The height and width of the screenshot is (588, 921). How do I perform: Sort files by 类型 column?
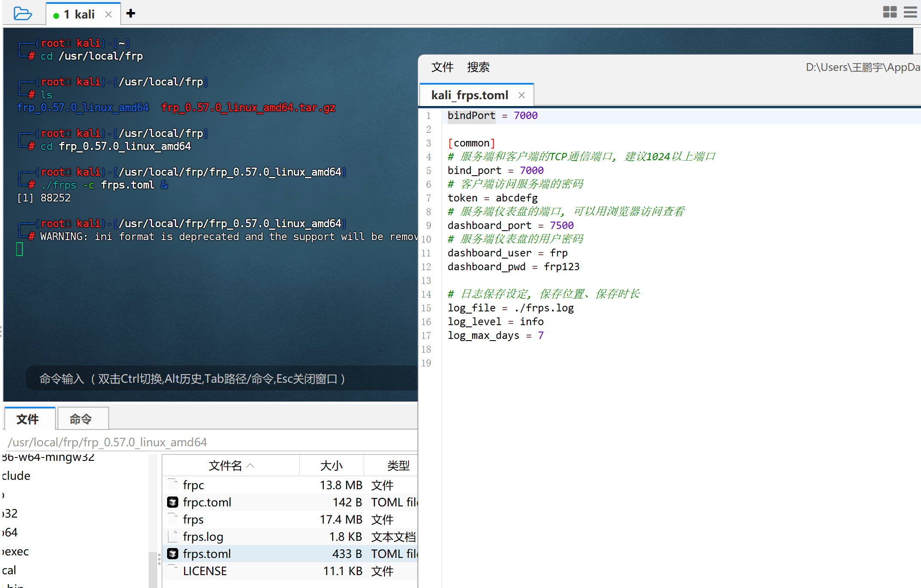398,466
